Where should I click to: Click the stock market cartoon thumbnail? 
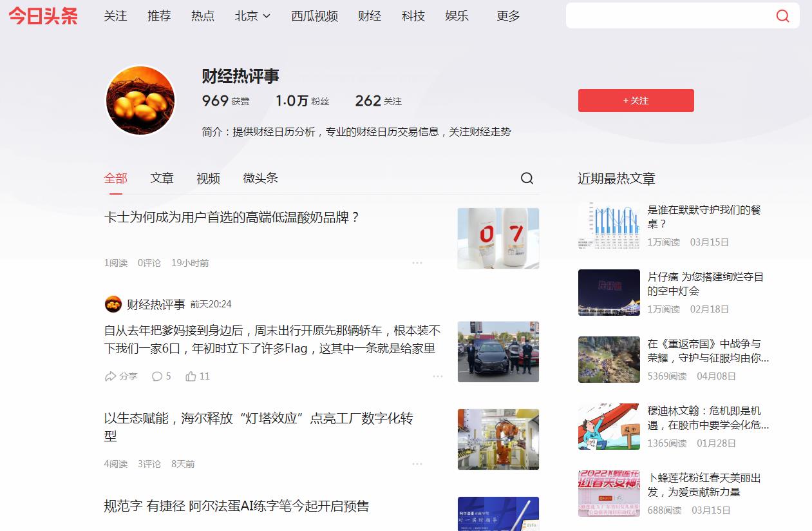pos(609,427)
